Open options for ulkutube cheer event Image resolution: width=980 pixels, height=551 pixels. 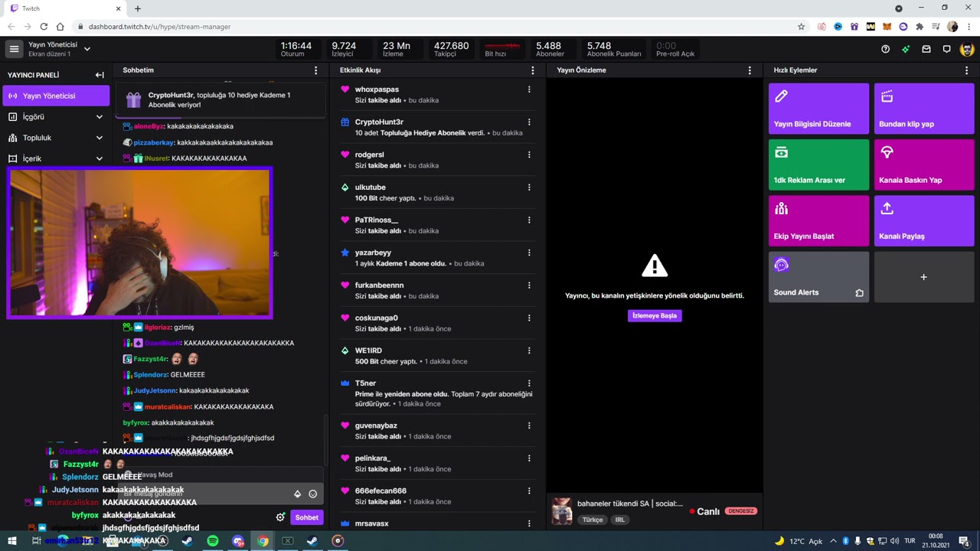tap(529, 187)
